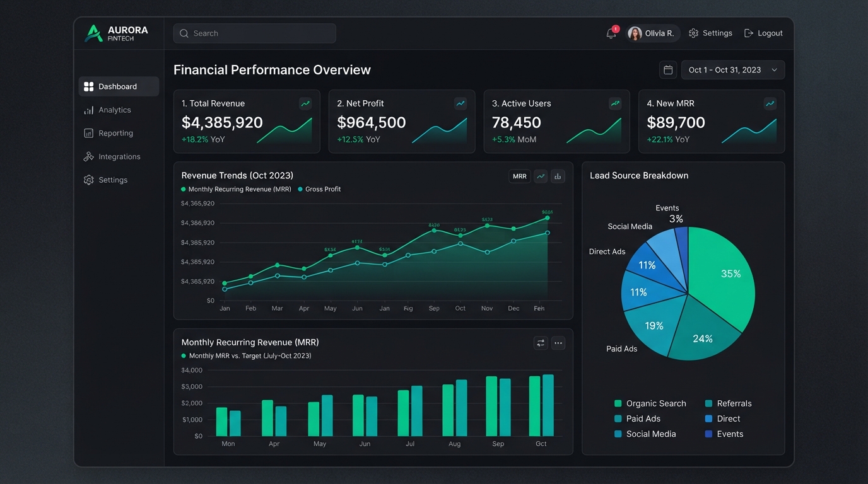The width and height of the screenshot is (868, 484).
Task: Switch Revenue Trends to bar chart view
Action: pos(558,176)
